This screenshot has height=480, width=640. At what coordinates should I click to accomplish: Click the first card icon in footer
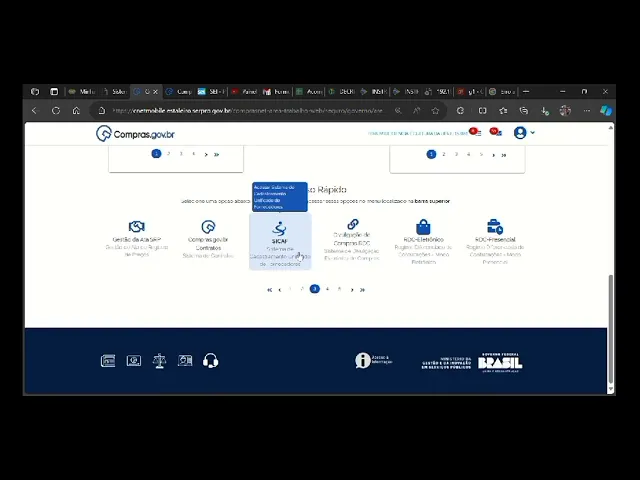click(x=108, y=361)
